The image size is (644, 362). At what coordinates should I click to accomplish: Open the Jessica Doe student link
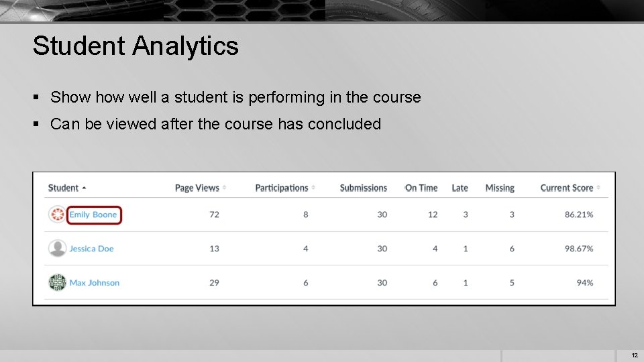click(91, 249)
